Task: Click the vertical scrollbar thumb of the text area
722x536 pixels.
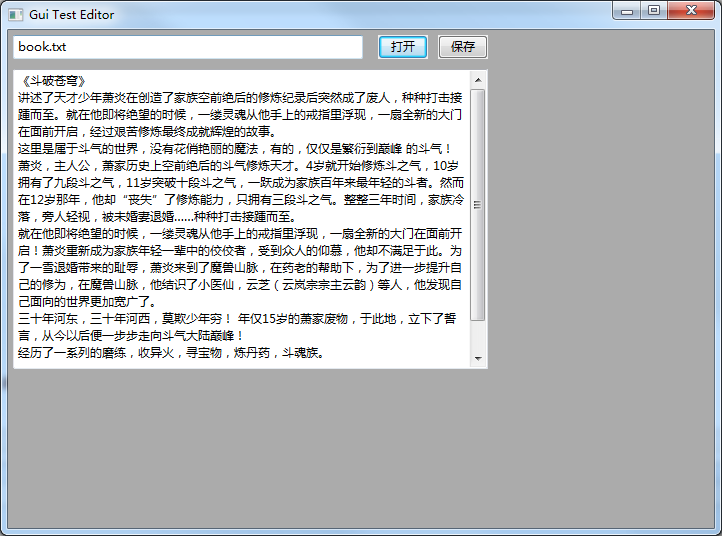Action: [478, 204]
